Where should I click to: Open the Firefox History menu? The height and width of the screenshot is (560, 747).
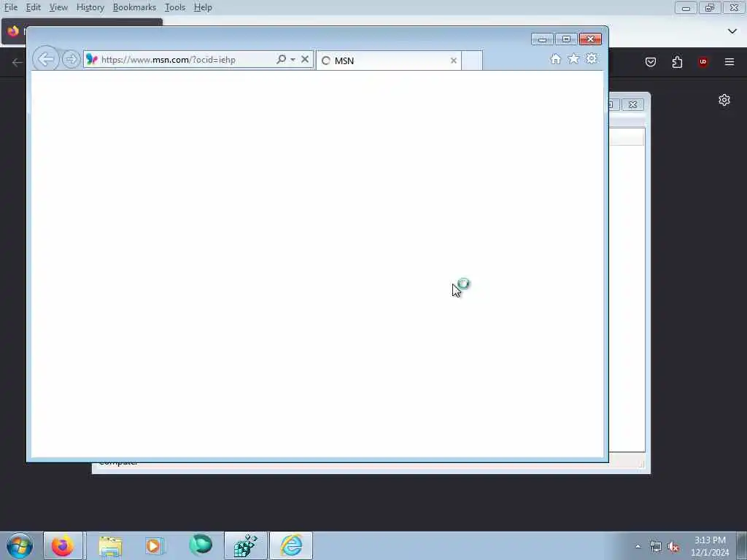point(90,7)
